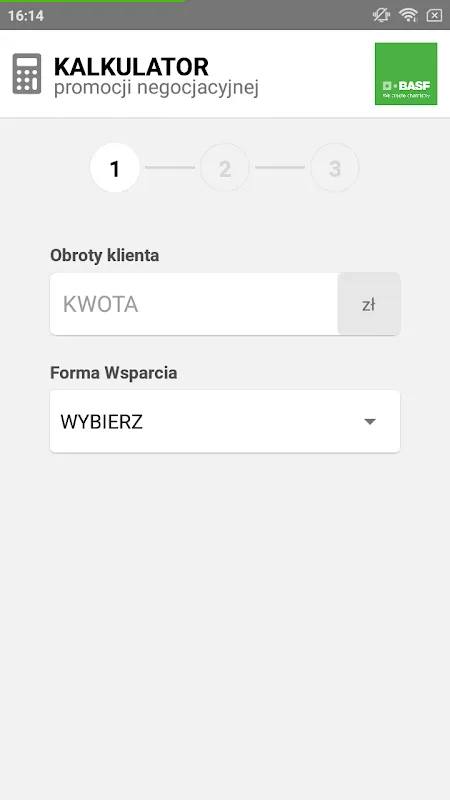450x800 pixels.
Task: Select step 1 circle in the stepper
Action: point(115,167)
